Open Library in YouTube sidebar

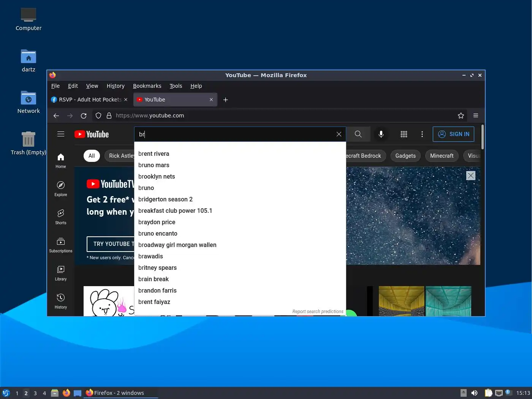61,273
